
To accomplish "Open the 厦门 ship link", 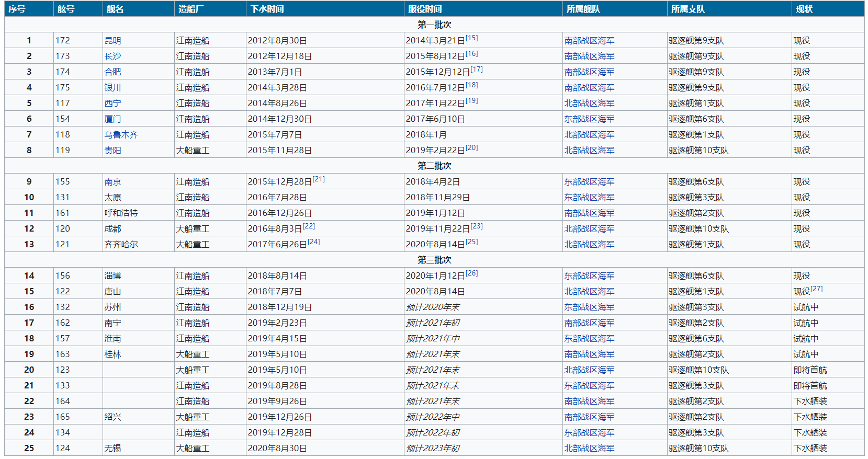I will [112, 119].
